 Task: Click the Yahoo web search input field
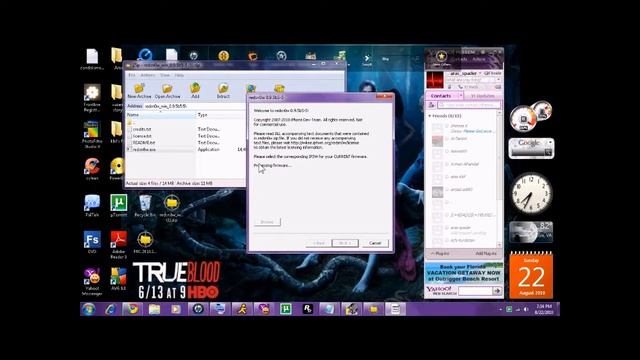click(x=475, y=291)
